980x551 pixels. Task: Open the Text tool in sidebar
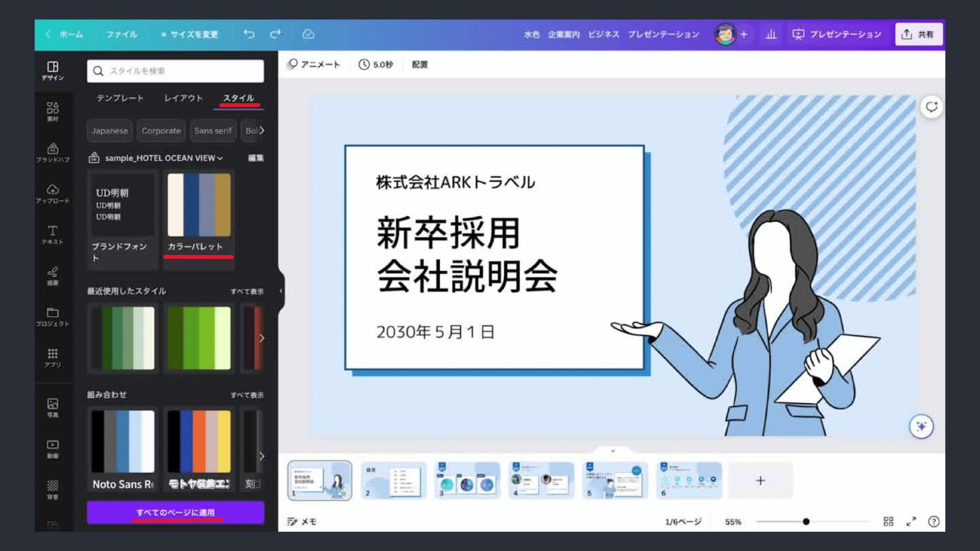[52, 235]
